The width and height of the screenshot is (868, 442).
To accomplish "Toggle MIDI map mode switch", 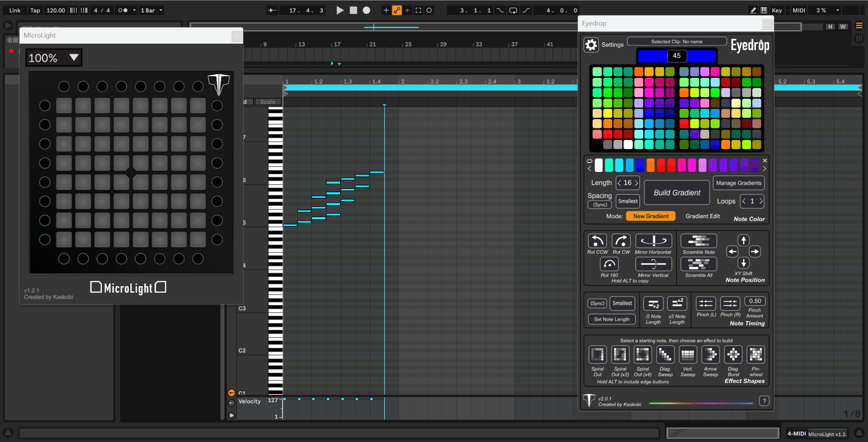I will pyautogui.click(x=799, y=10).
